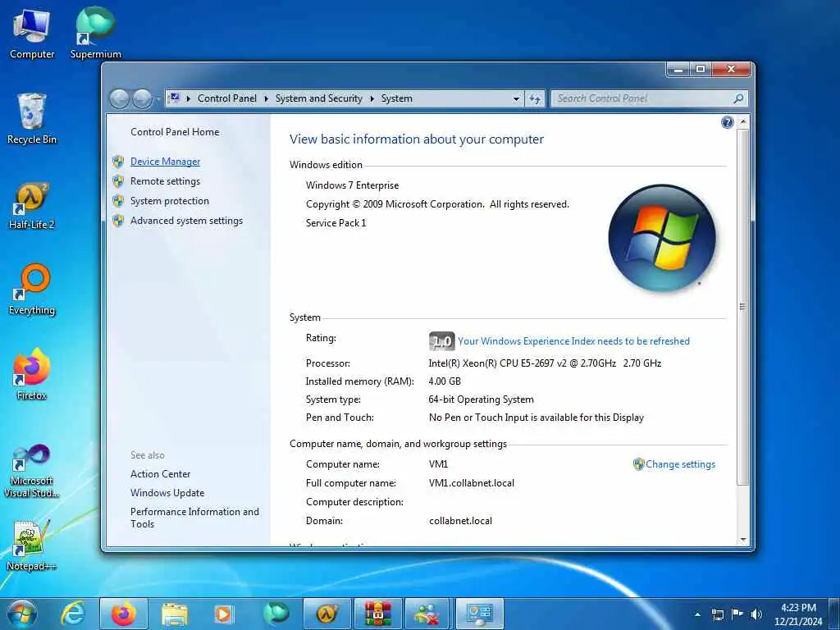The width and height of the screenshot is (840, 630).
Task: Select the Half-Life 2 desktop shortcut
Action: click(x=32, y=206)
